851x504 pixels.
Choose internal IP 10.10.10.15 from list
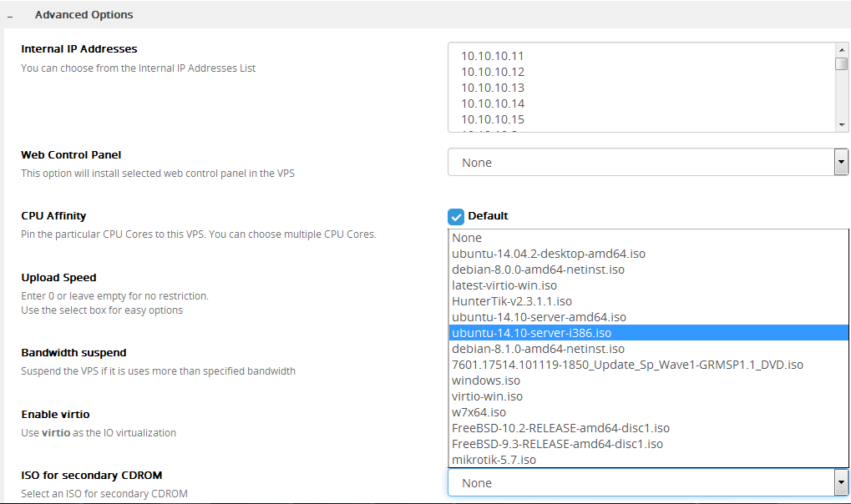coord(493,119)
